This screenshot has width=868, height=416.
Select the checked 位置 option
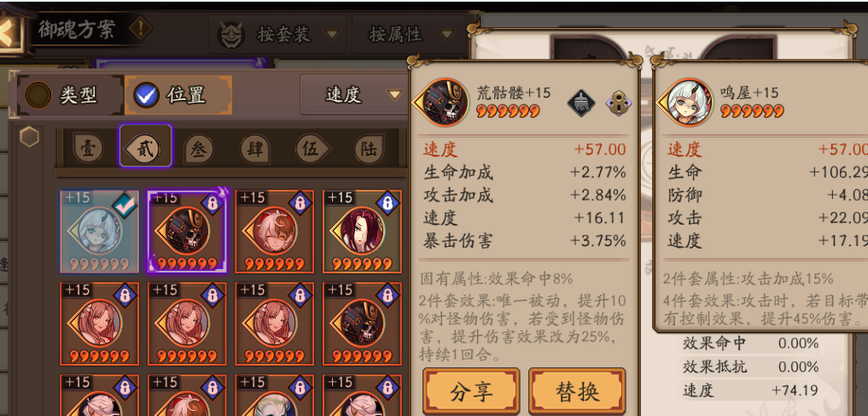click(x=178, y=96)
